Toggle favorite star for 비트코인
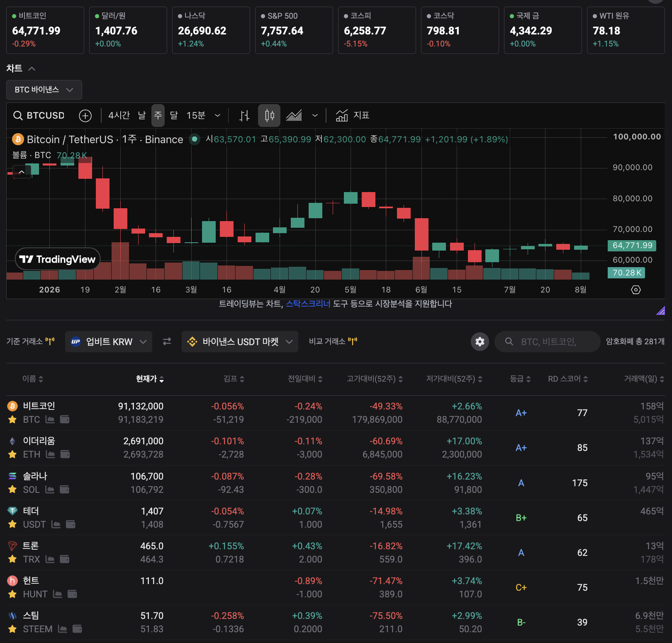The height and width of the screenshot is (643, 672). pyautogui.click(x=12, y=419)
